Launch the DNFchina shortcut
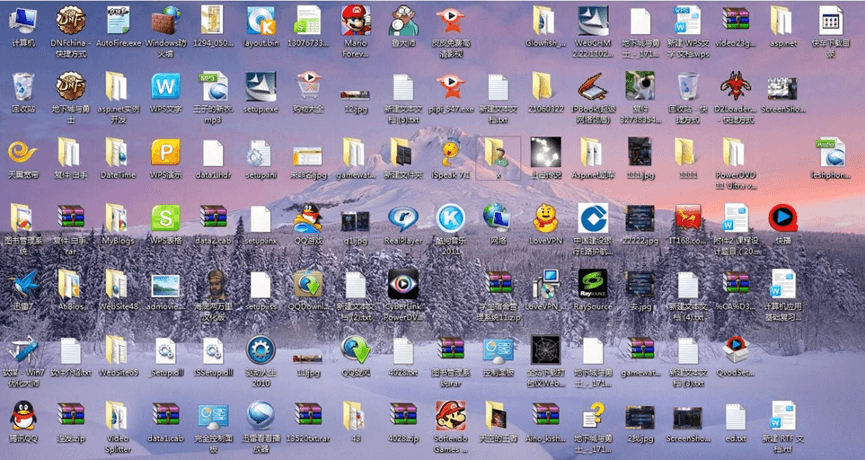 pyautogui.click(x=69, y=20)
